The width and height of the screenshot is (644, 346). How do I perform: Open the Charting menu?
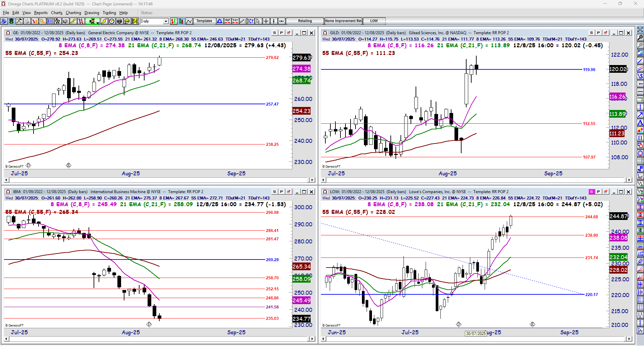[73, 13]
